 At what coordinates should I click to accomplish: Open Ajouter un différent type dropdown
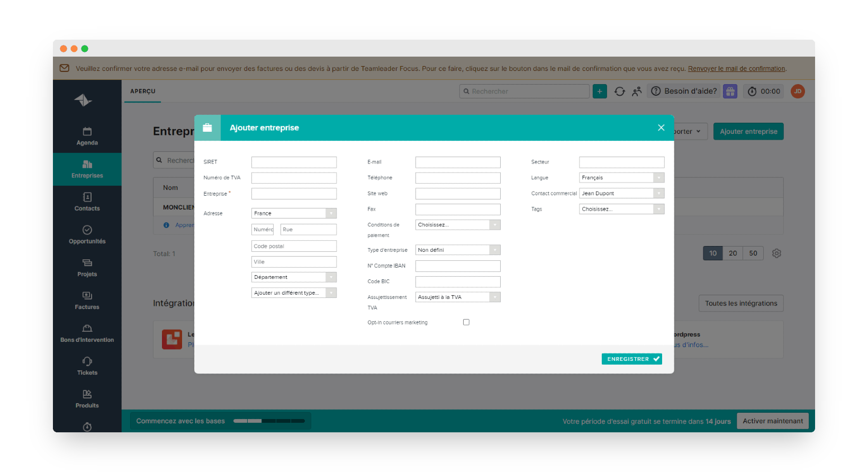point(294,293)
